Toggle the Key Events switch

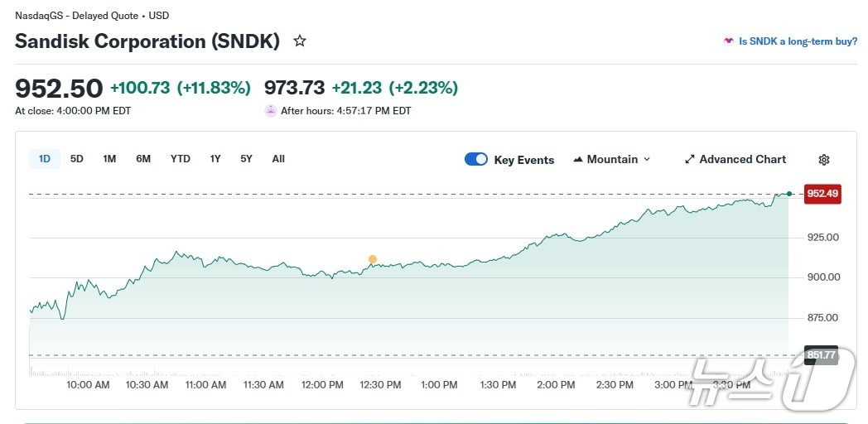[x=476, y=160]
